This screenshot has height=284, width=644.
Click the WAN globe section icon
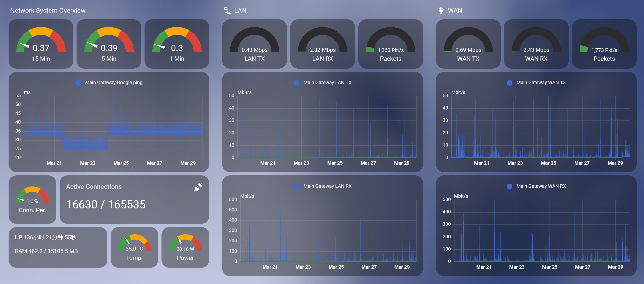point(441,11)
